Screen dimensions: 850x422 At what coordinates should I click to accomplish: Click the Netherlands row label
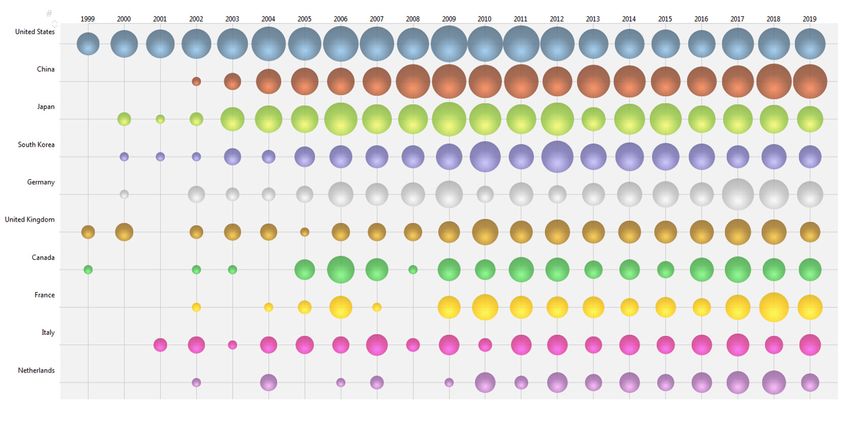[x=36, y=370]
